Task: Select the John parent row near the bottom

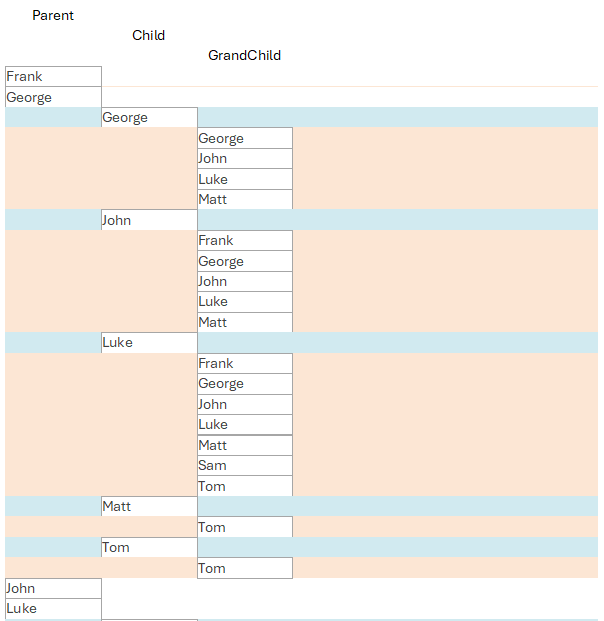Action: click(53, 589)
